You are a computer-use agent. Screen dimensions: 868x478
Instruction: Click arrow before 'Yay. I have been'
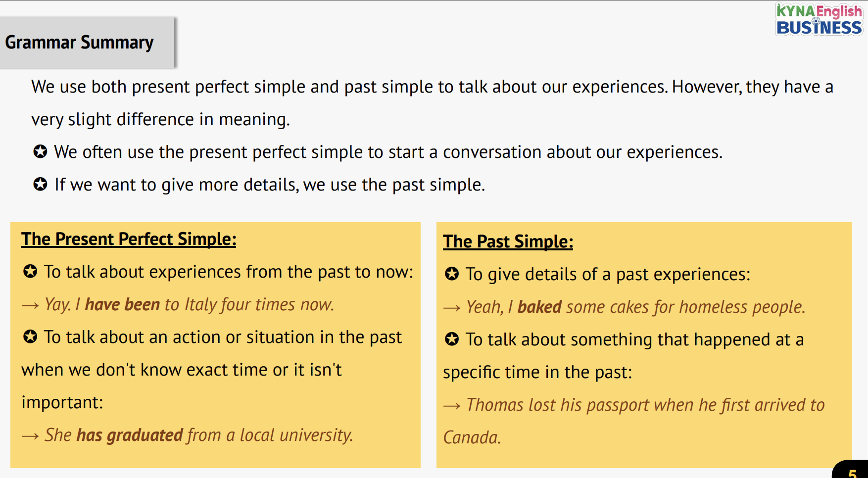pyautogui.click(x=30, y=305)
